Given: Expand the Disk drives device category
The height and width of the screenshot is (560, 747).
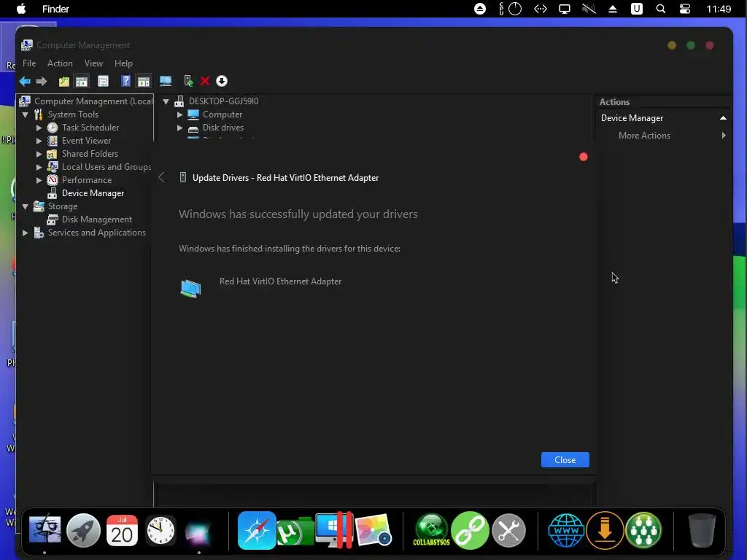Looking at the screenshot, I should click(179, 128).
